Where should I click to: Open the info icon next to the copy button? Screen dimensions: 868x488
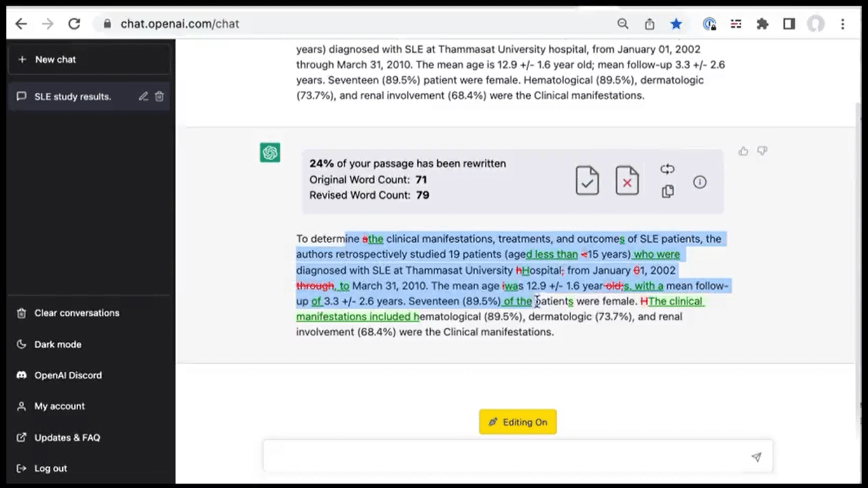[x=700, y=182]
